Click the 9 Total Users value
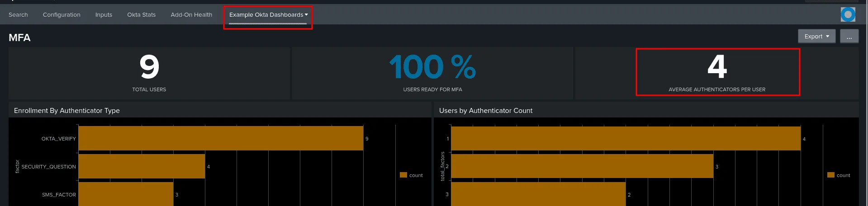 tap(149, 66)
